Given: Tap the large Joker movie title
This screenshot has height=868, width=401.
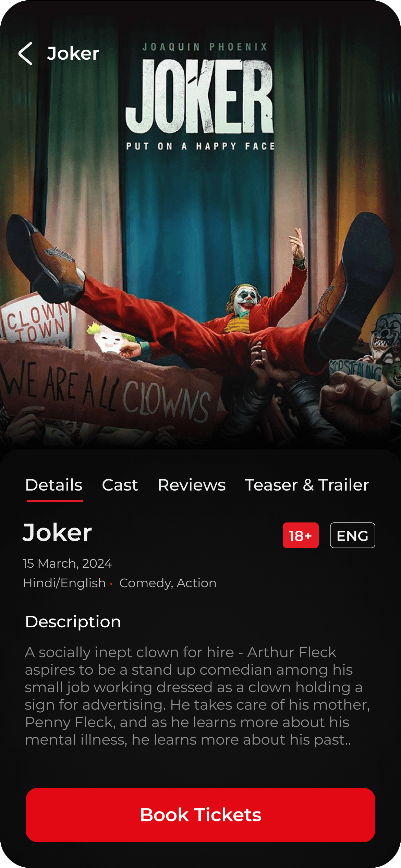Looking at the screenshot, I should pyautogui.click(x=57, y=533).
